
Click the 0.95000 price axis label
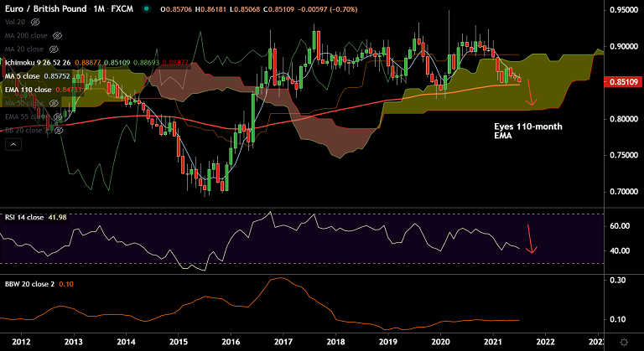point(624,10)
